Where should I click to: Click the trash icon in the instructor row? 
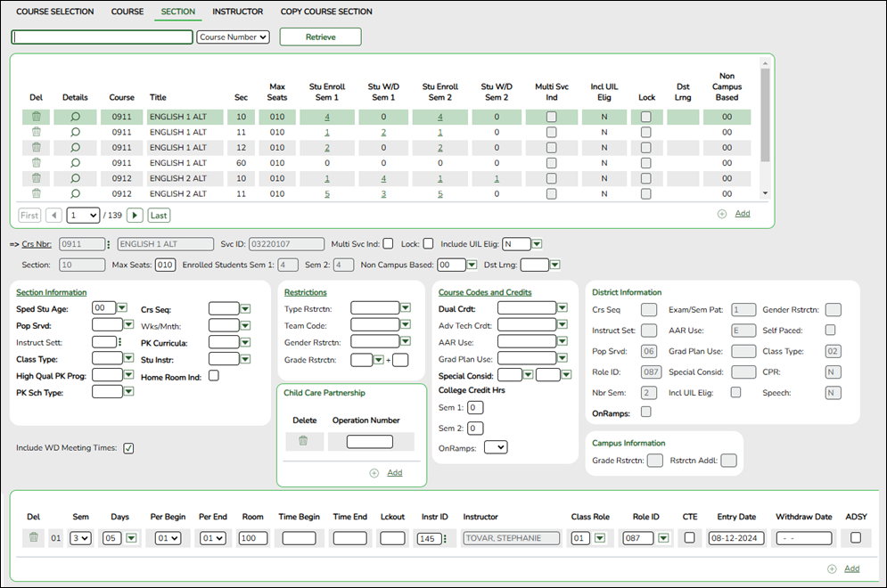click(33, 538)
